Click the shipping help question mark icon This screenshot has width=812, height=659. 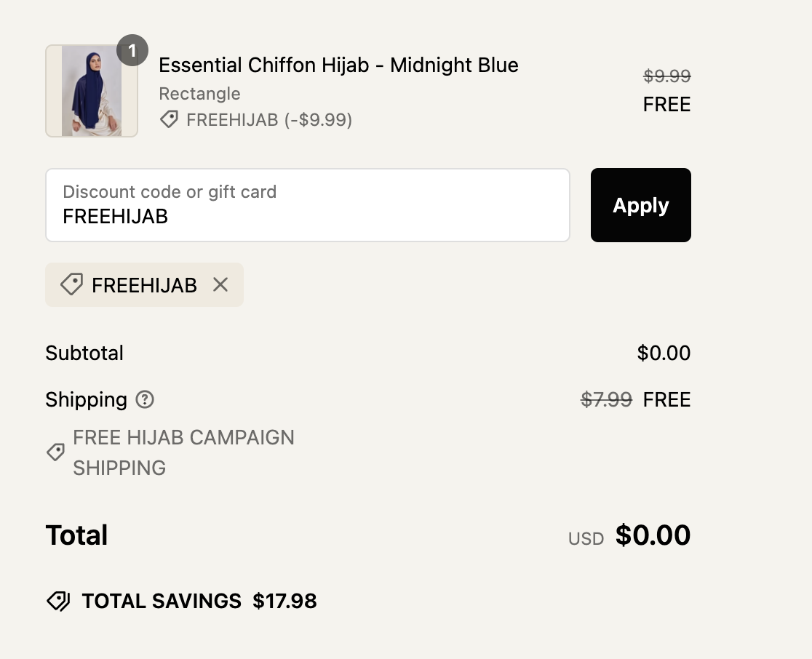click(x=146, y=399)
